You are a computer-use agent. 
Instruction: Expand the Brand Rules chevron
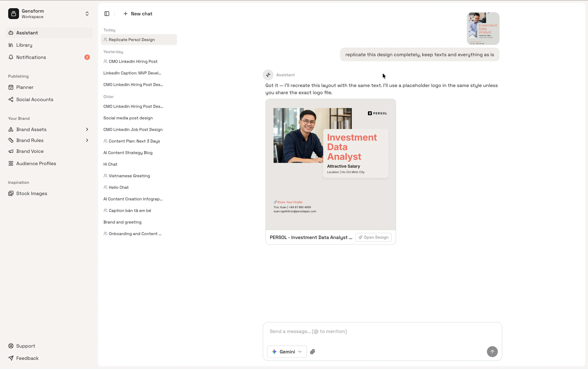click(x=87, y=140)
